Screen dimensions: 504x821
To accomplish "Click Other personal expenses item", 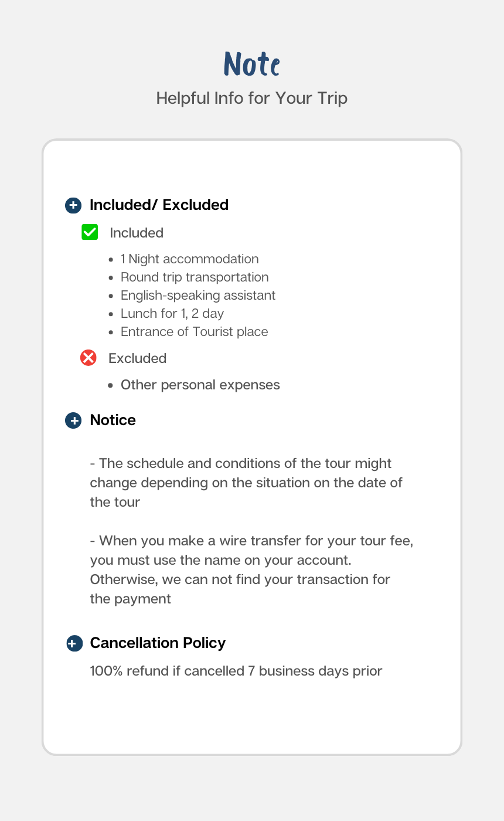I will point(200,385).
